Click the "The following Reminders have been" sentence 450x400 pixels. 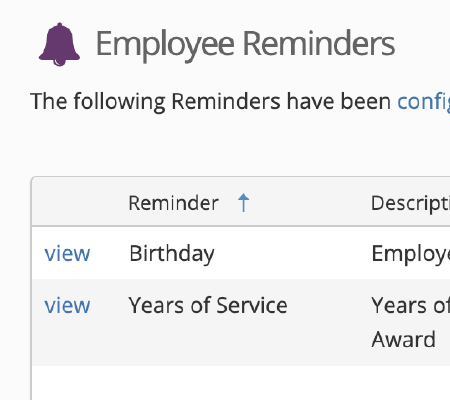point(210,101)
